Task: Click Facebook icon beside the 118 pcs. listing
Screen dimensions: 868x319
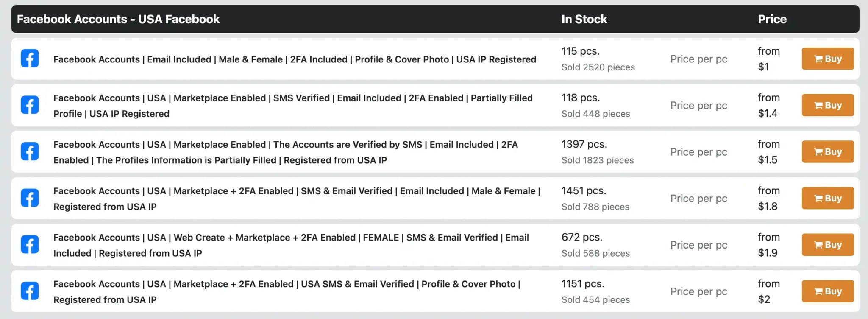Action: click(30, 105)
